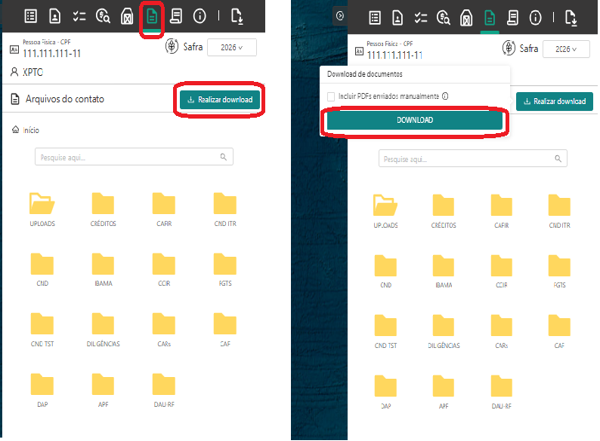
Task: Click Realizar download button in the left panel
Action: [x=220, y=100]
